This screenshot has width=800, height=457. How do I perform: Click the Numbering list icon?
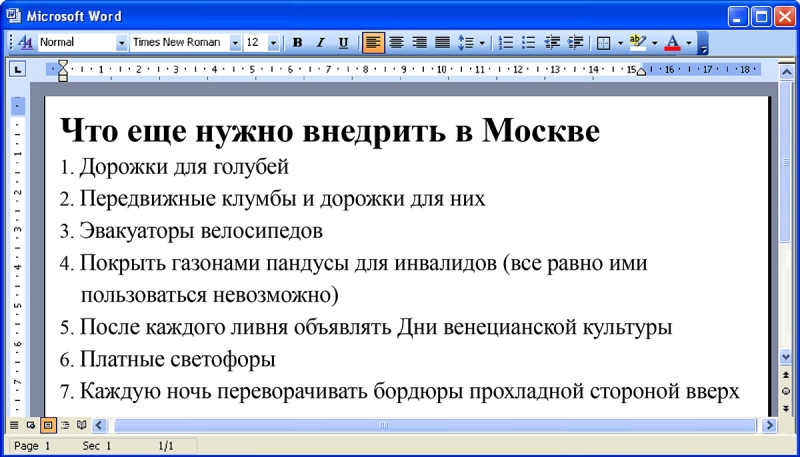coord(506,43)
